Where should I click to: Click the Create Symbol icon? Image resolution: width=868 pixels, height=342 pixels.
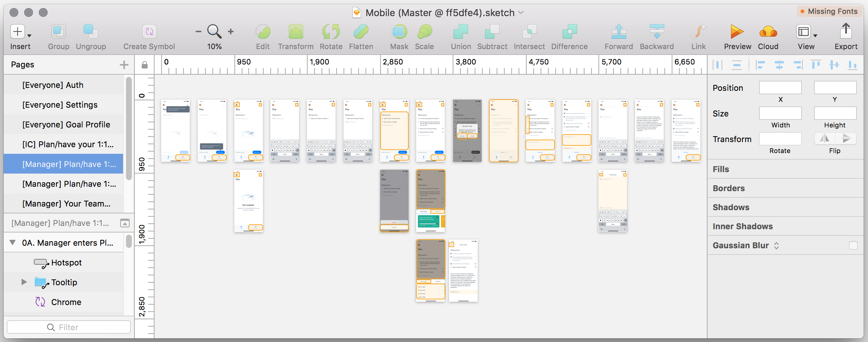click(x=149, y=32)
